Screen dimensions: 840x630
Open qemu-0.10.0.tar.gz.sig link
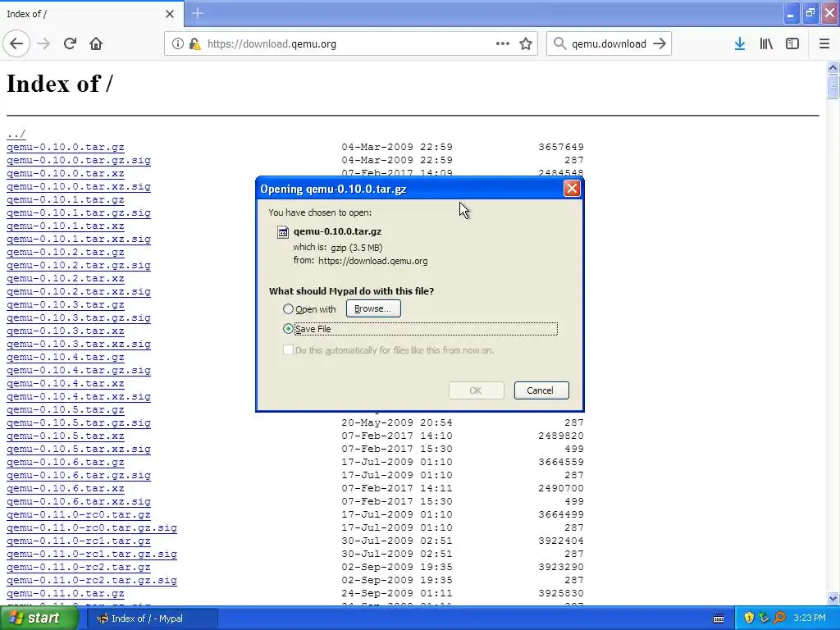click(x=79, y=160)
